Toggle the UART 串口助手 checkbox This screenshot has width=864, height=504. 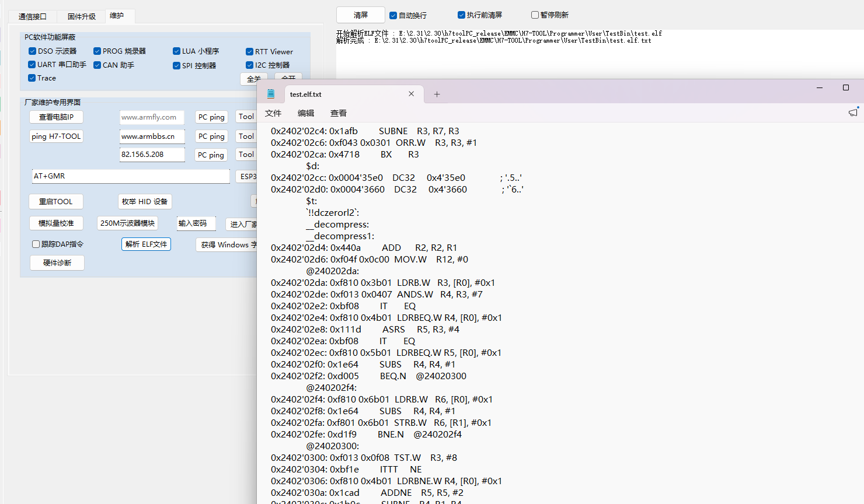(32, 65)
